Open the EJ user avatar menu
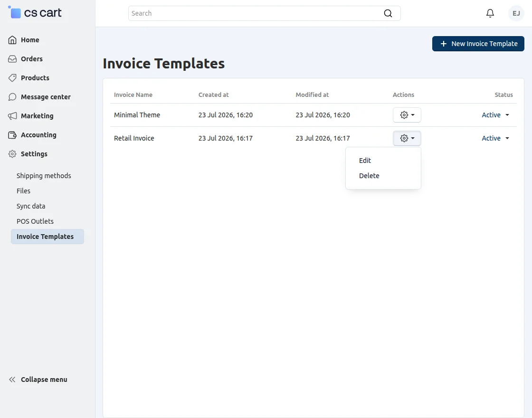Screen dimensions: 532x418 coord(516,13)
